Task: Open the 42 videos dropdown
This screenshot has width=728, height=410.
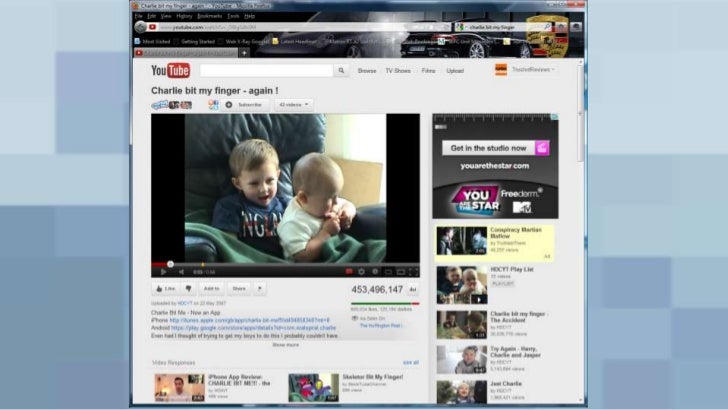Action: [293, 105]
